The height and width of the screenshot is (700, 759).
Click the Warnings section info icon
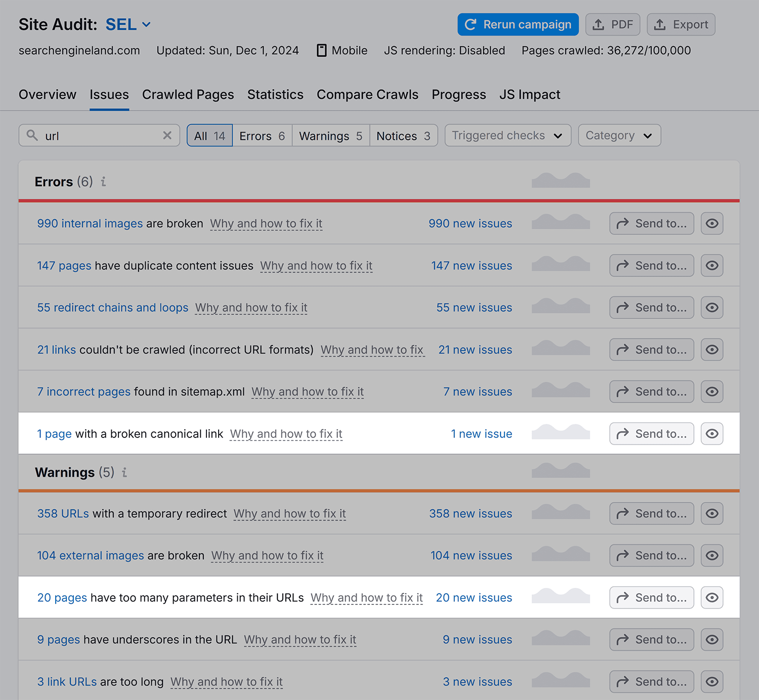coord(124,472)
